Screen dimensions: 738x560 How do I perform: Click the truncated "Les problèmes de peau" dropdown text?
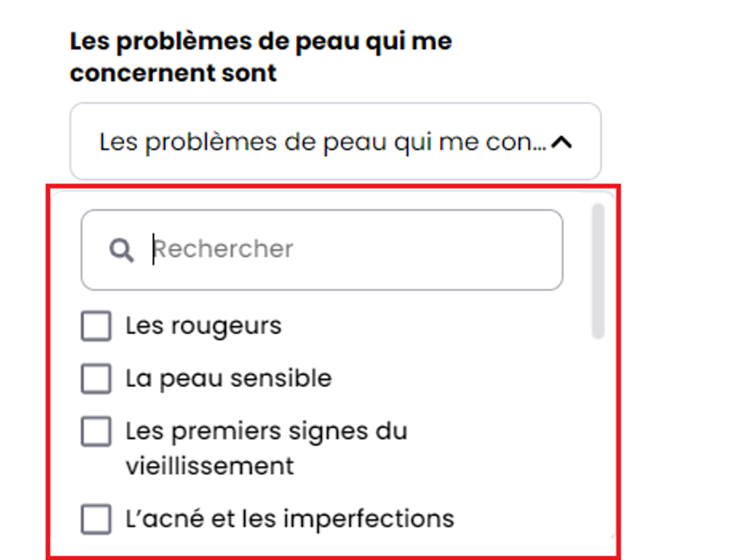pyautogui.click(x=322, y=142)
